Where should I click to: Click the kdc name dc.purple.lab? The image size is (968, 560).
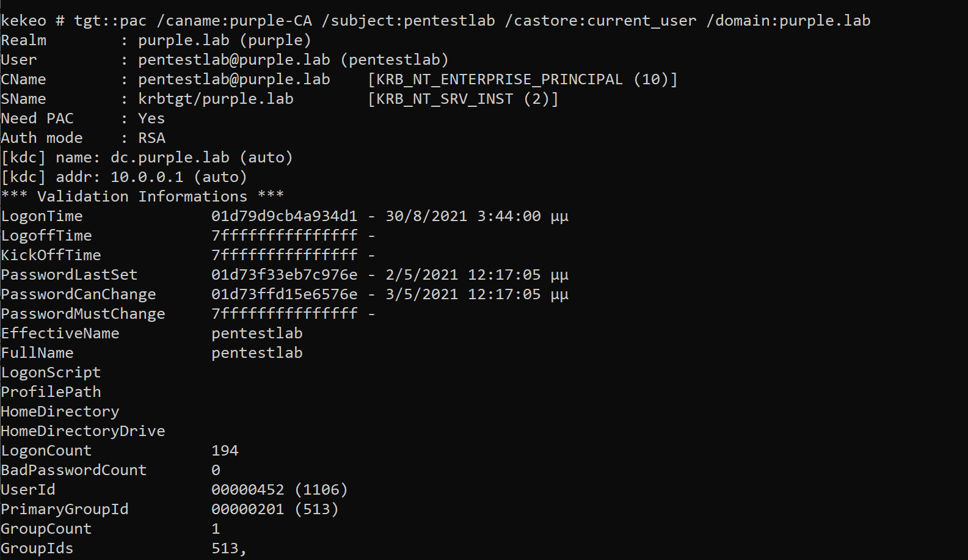click(x=170, y=158)
